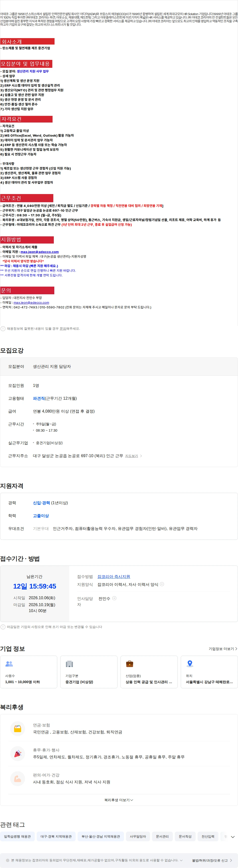Click the 기업구분 중견기업 (비상장) card
Viewport: 238px width, 868px height.
(89, 672)
